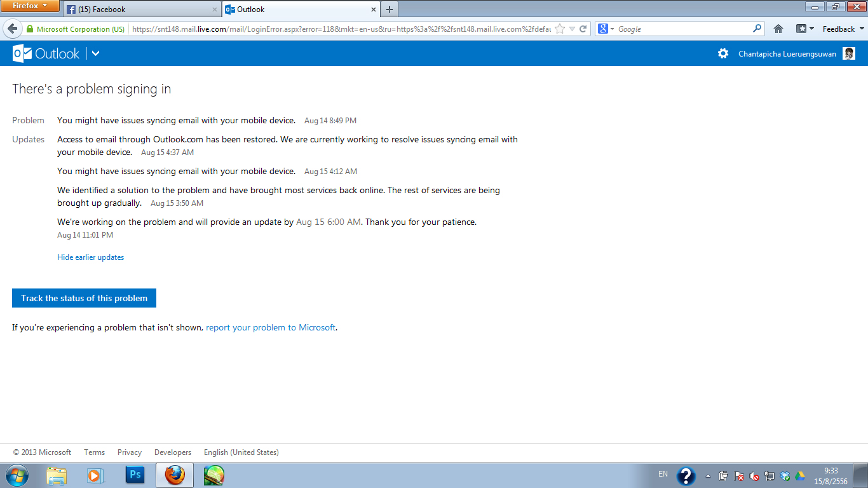Image resolution: width=868 pixels, height=488 pixels.
Task: Click the 'Aug 15 4:37 AM' timestamp
Action: [x=167, y=152]
